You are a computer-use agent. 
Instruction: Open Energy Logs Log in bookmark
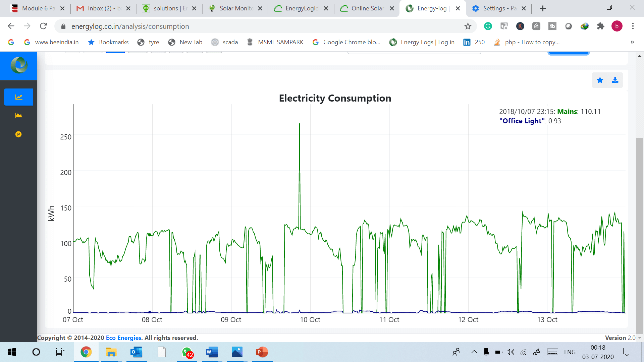point(422,42)
